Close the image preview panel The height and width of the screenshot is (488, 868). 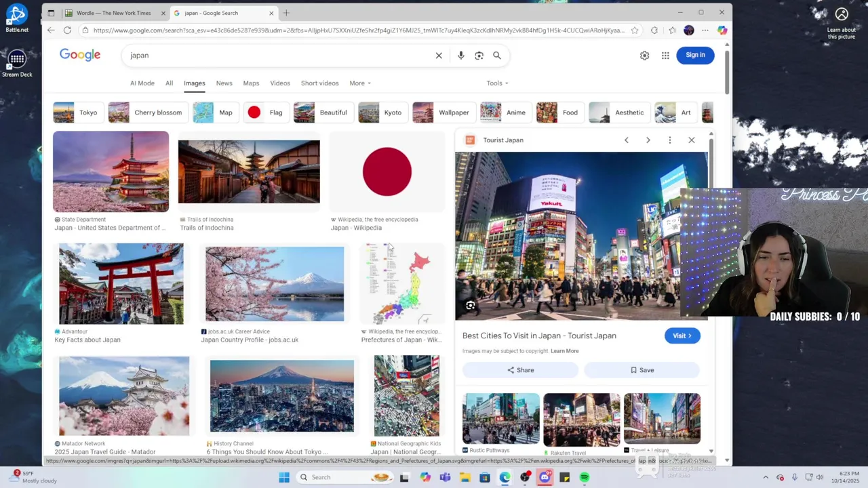692,140
